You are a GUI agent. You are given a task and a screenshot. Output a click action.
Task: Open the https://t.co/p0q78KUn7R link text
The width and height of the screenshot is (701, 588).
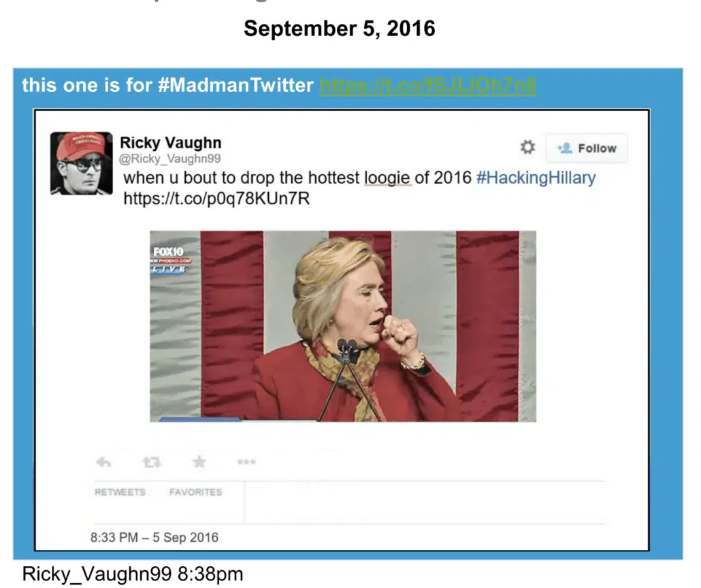(216, 199)
